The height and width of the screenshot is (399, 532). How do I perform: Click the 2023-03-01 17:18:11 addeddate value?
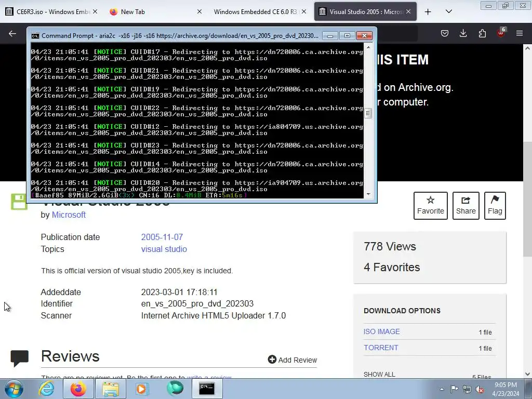click(x=179, y=292)
